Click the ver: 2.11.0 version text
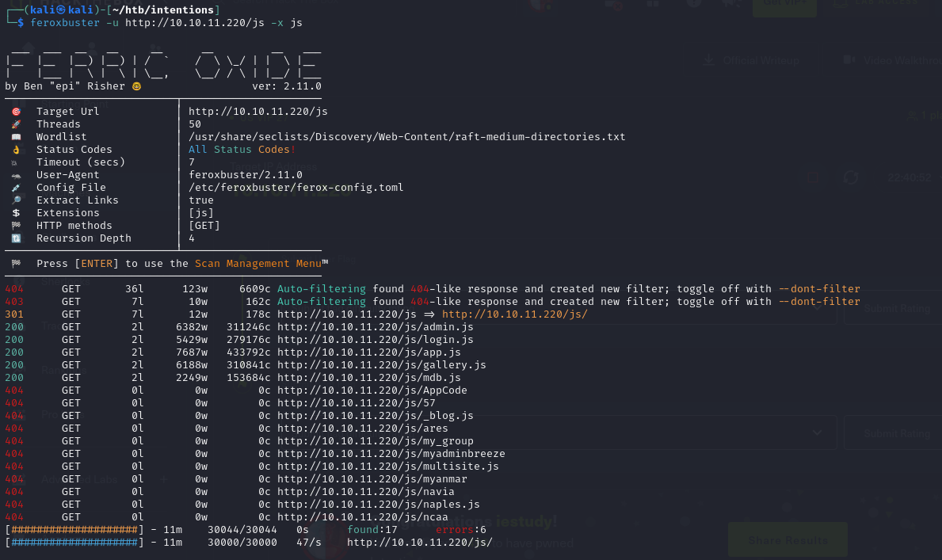This screenshot has width=942, height=560. click(287, 86)
